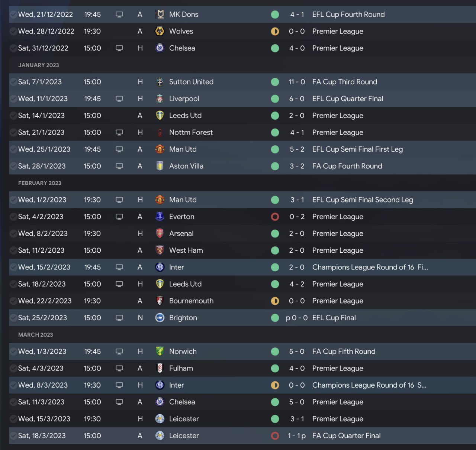Viewport: 476px width, 450px height.
Task: Click the Liverpool club badge
Action: 160,99
